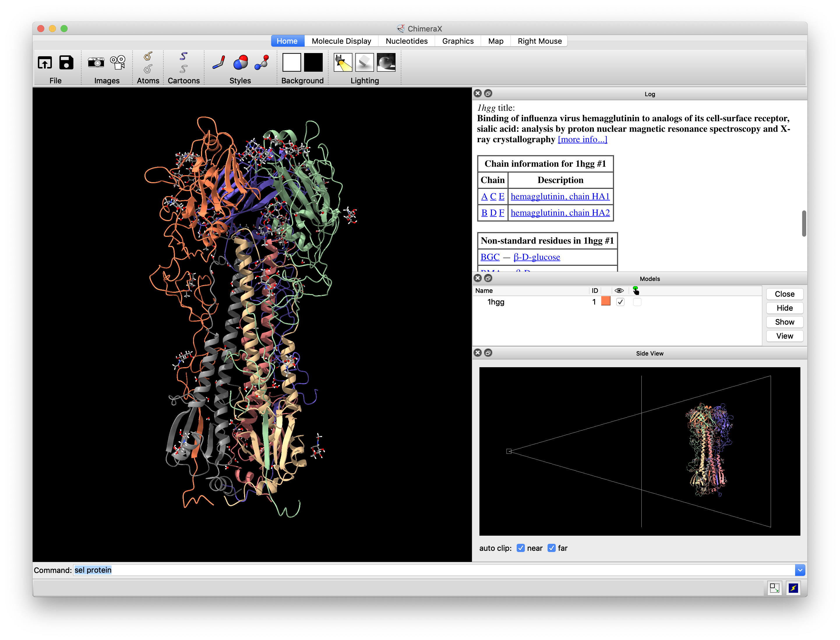Hide cartoons using the lower Cartoons icon

183,69
